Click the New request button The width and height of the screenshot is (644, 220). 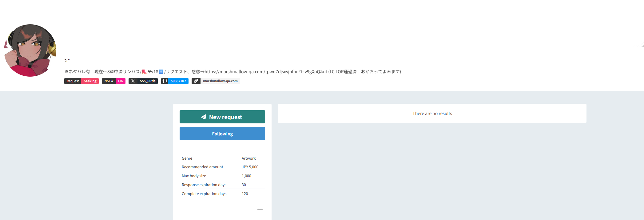click(222, 117)
